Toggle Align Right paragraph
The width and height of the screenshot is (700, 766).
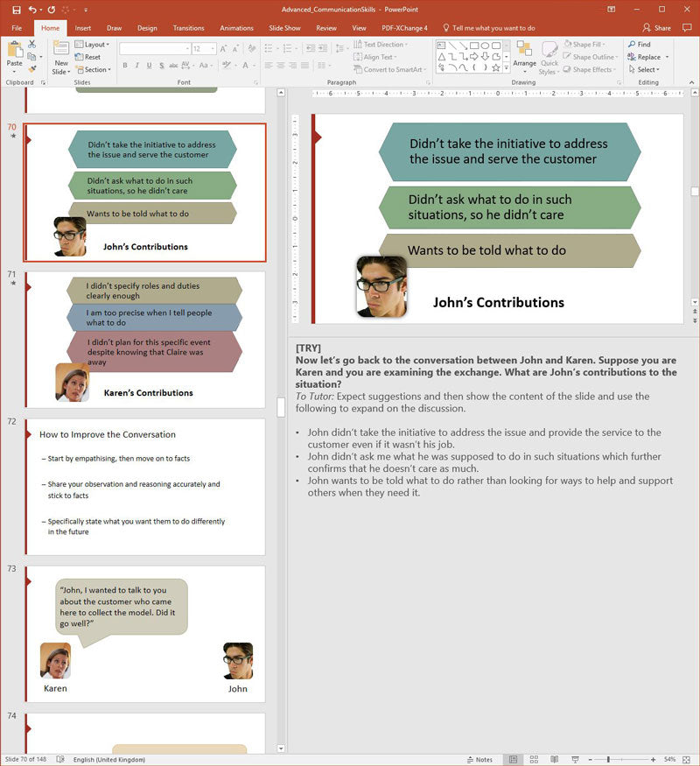[292, 65]
